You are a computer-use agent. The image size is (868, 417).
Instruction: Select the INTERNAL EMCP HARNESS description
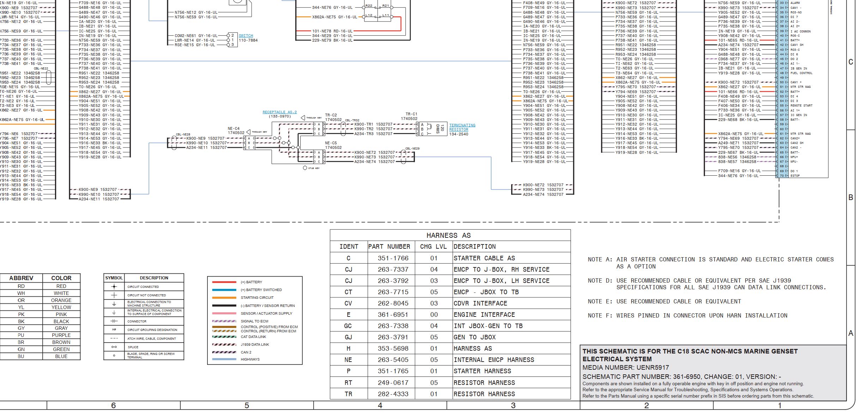494,360
